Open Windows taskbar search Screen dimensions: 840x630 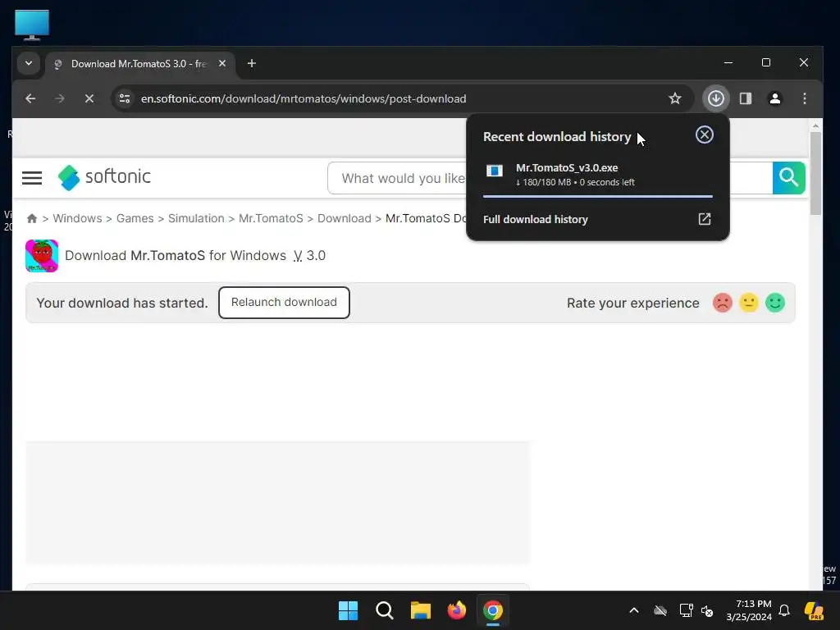(x=385, y=610)
